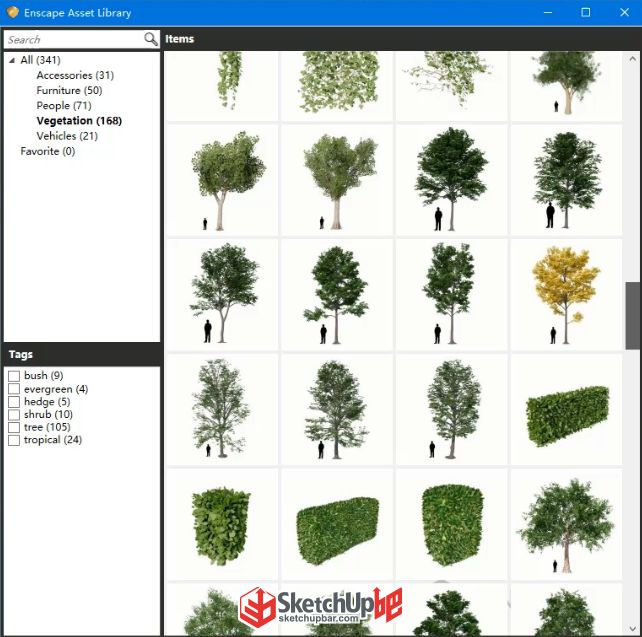Click the Enscape logo in title bar

point(13,12)
